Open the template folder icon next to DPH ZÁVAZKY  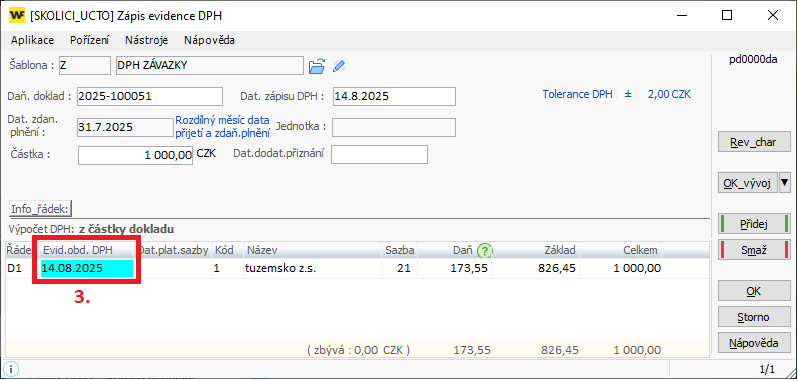(317, 66)
